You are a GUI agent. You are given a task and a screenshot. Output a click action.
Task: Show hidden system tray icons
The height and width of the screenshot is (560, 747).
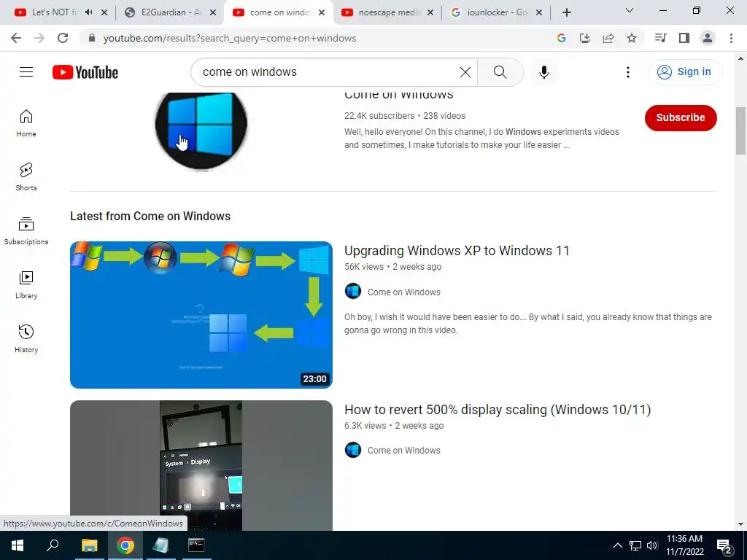tap(617, 545)
